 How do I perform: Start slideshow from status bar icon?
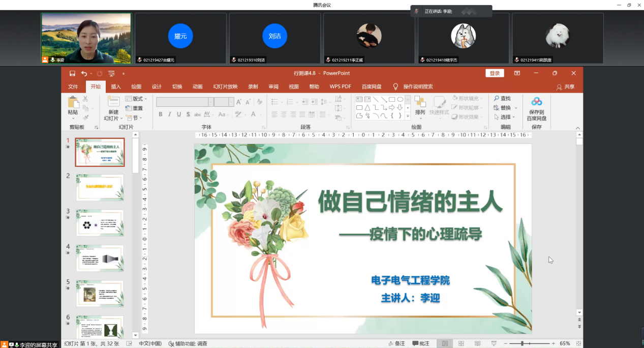coord(494,343)
